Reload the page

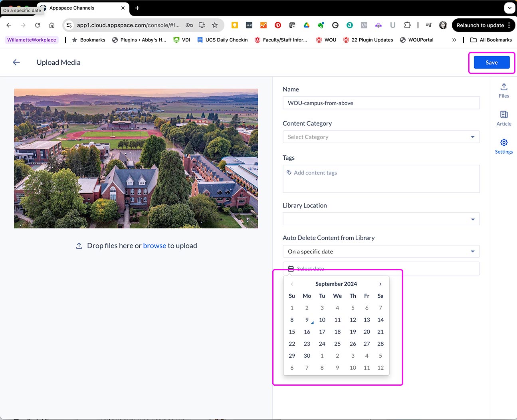pyautogui.click(x=38, y=25)
